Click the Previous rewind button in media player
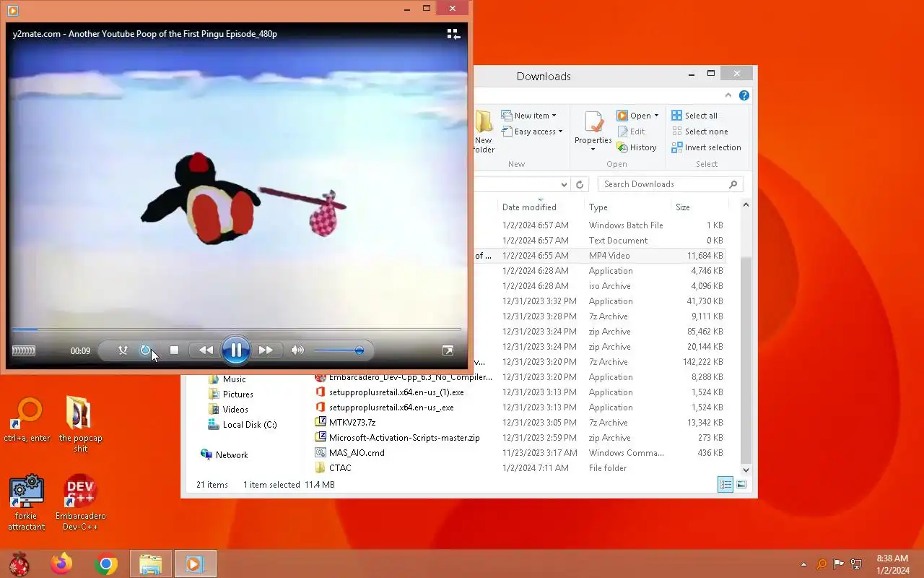The image size is (924, 578). [x=206, y=350]
